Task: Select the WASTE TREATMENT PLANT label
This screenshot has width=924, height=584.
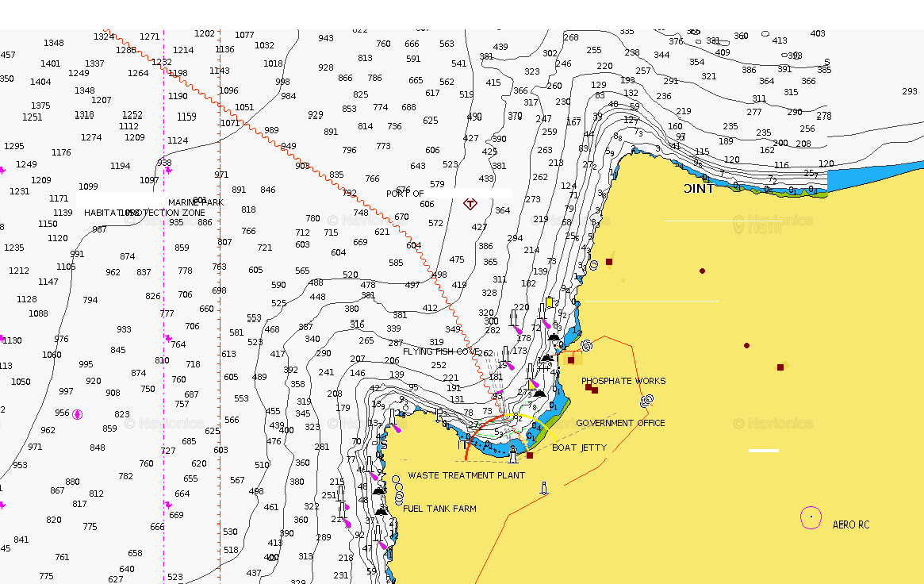Action: [x=466, y=475]
